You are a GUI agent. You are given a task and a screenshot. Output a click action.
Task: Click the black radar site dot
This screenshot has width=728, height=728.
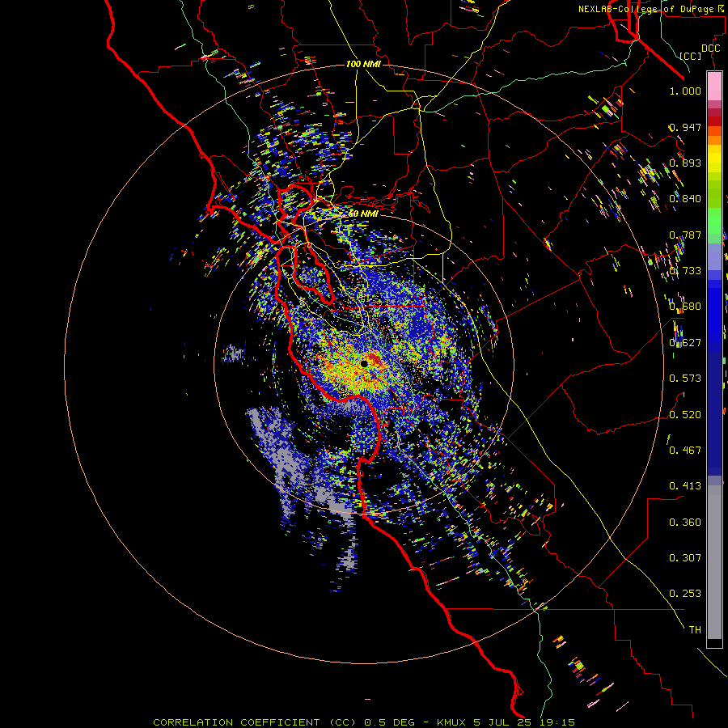click(x=365, y=363)
